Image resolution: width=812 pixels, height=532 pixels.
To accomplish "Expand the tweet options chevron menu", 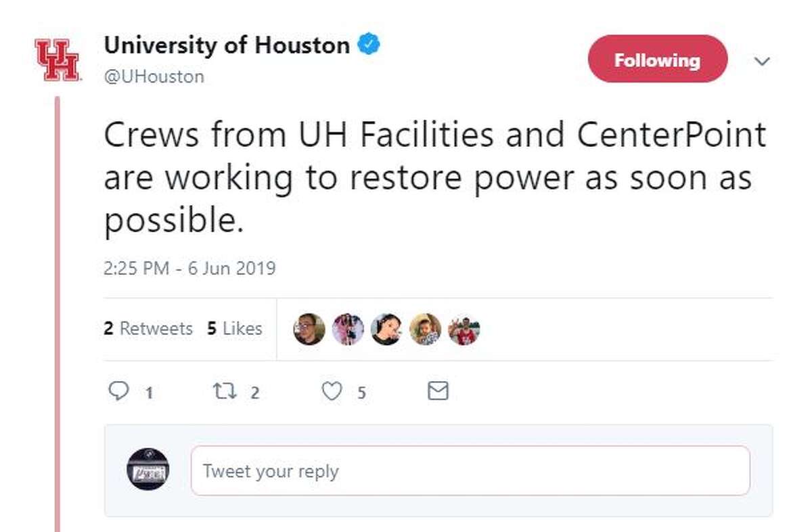I will click(x=762, y=62).
